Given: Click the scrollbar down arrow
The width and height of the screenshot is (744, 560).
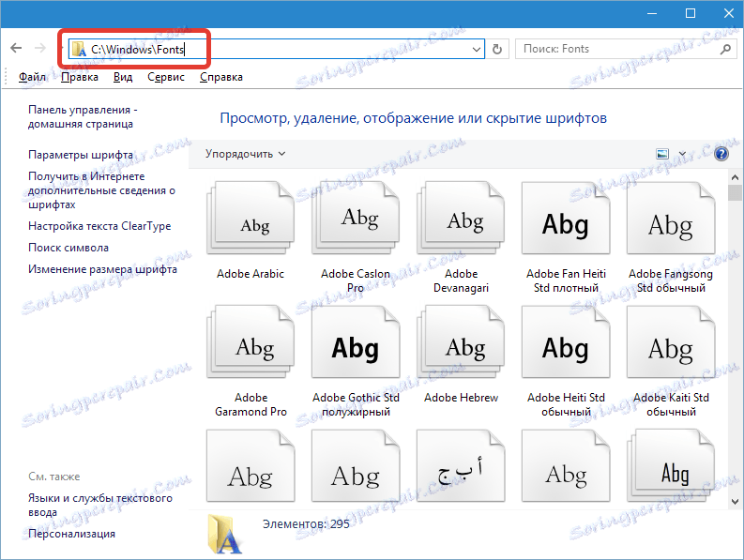Looking at the screenshot, I should pos(735,501).
